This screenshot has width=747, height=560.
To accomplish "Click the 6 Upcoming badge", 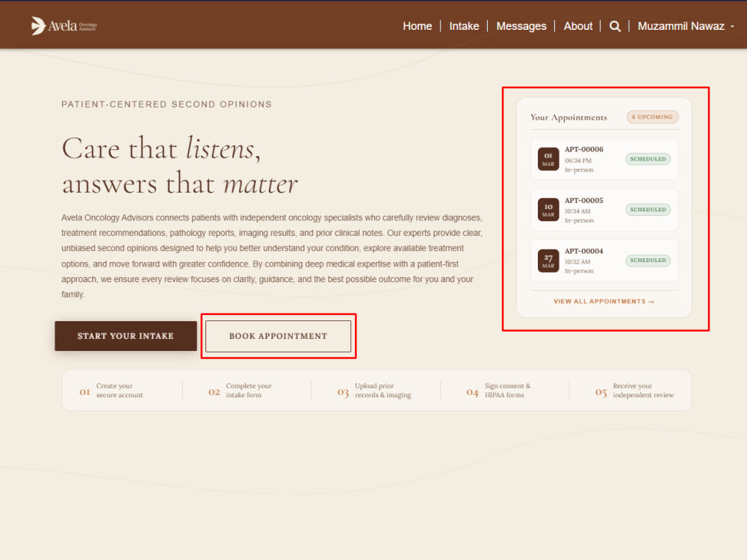I will pyautogui.click(x=652, y=116).
